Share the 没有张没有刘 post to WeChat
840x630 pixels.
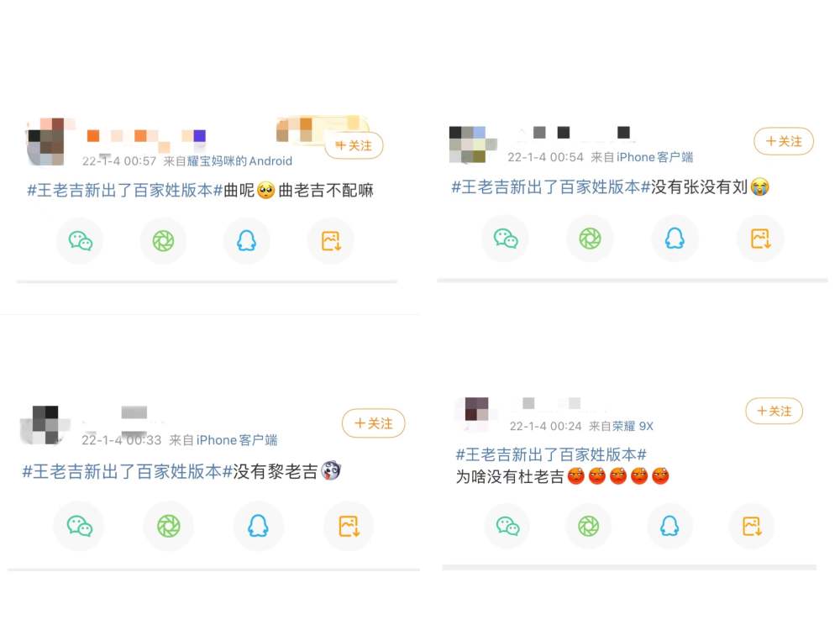[505, 239]
